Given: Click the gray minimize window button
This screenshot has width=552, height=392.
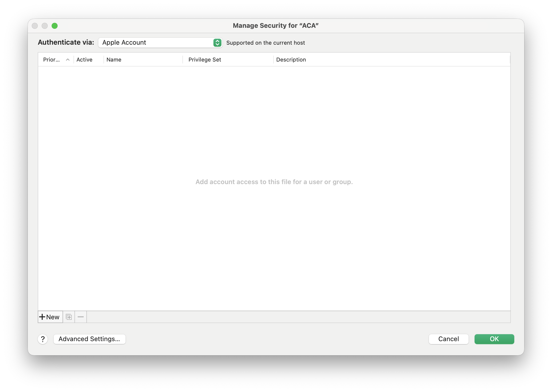Looking at the screenshot, I should tap(45, 26).
